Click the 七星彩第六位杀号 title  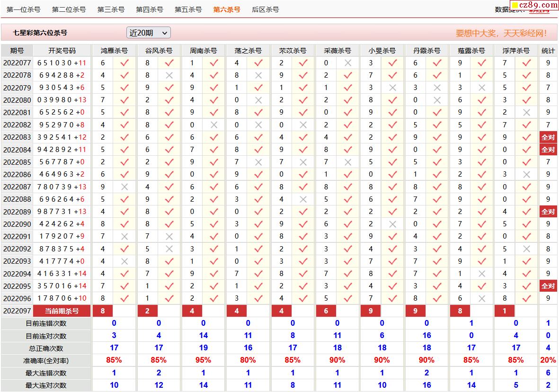coord(40,33)
